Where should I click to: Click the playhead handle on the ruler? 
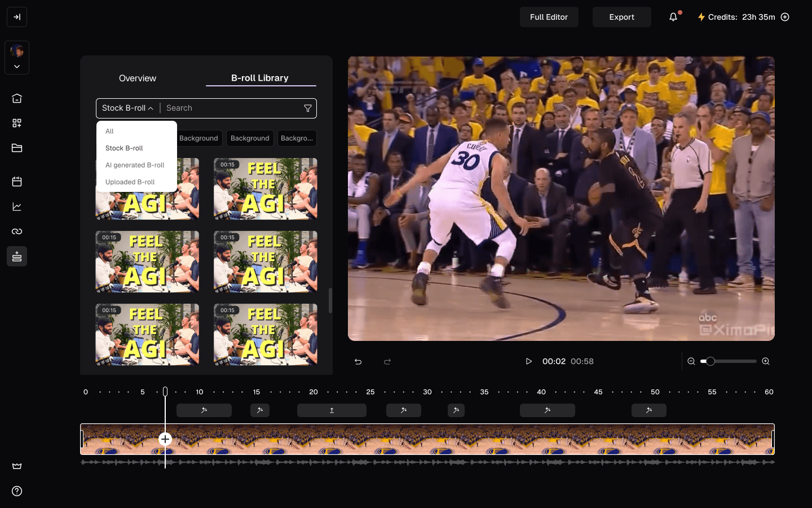165,392
